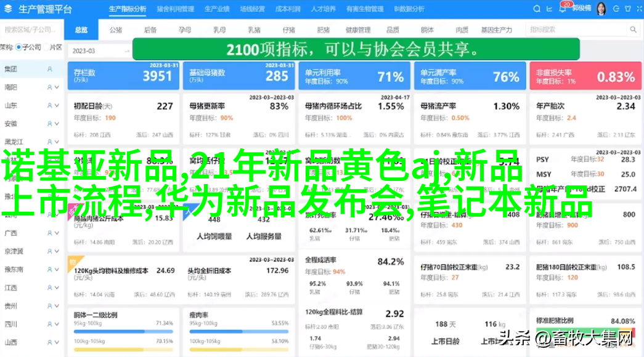
Task: Expand the 山东 region chevron
Action: coord(57,105)
